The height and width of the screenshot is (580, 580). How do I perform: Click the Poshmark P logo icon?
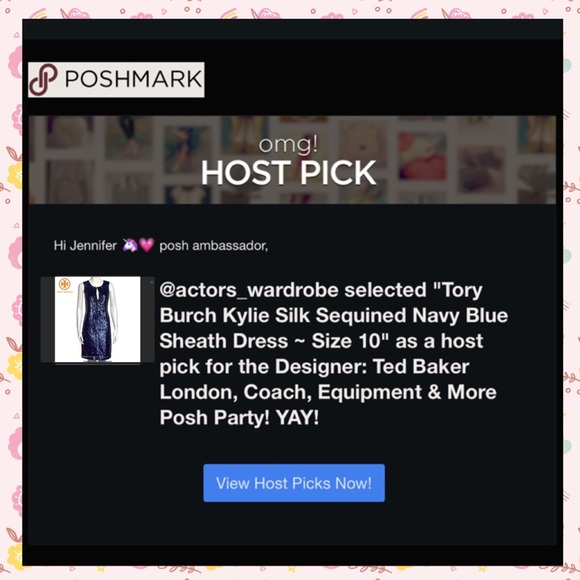pos(43,80)
